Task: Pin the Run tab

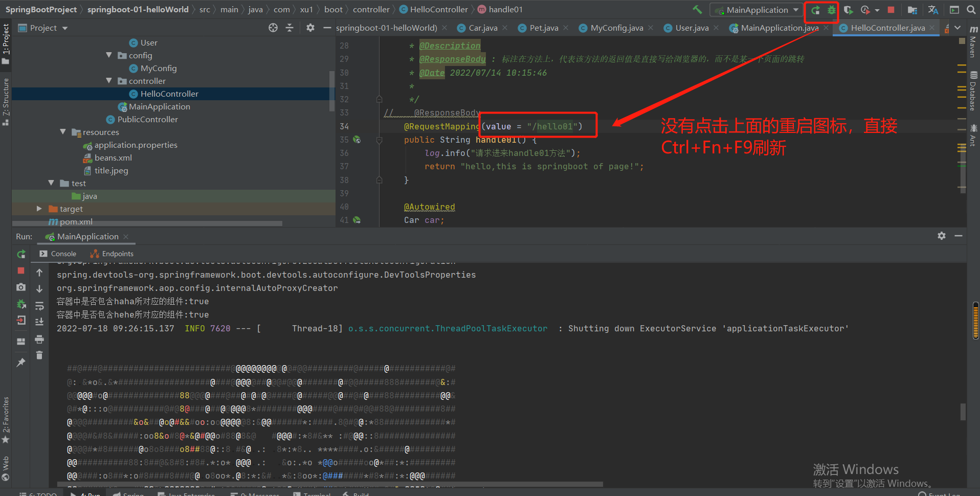Action: click(21, 363)
